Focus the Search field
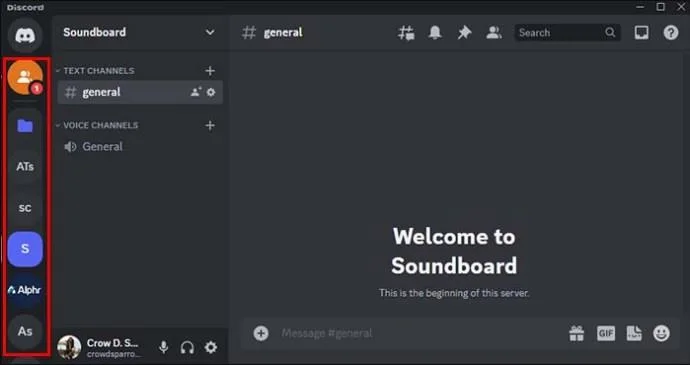Image resolution: width=690 pixels, height=365 pixels. (567, 33)
